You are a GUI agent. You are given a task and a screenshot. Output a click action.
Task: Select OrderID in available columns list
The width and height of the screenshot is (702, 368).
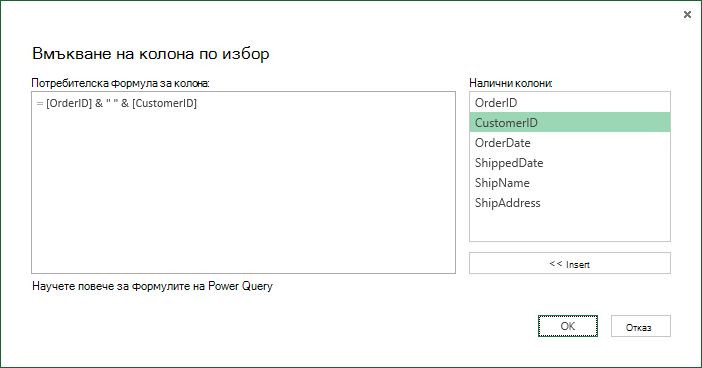(570, 103)
